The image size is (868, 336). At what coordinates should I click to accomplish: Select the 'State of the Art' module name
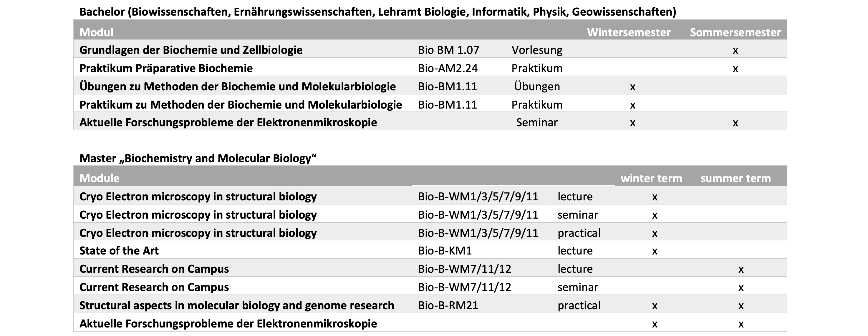(119, 251)
